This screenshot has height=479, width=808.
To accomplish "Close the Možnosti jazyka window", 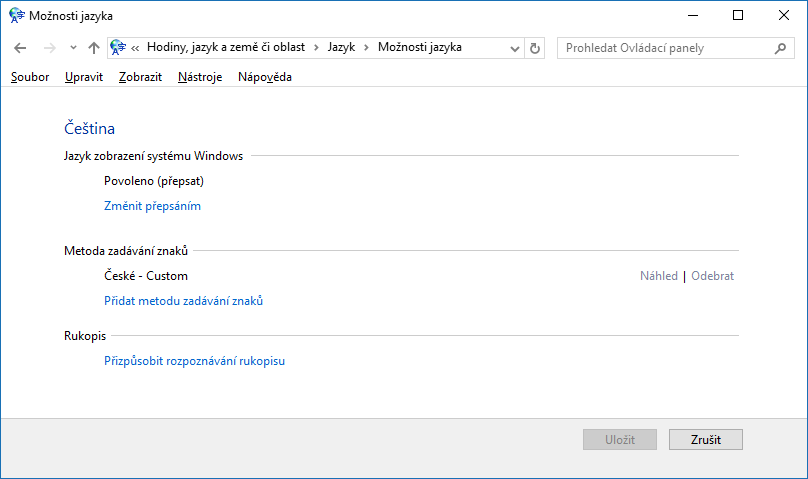I will pyautogui.click(x=784, y=15).
